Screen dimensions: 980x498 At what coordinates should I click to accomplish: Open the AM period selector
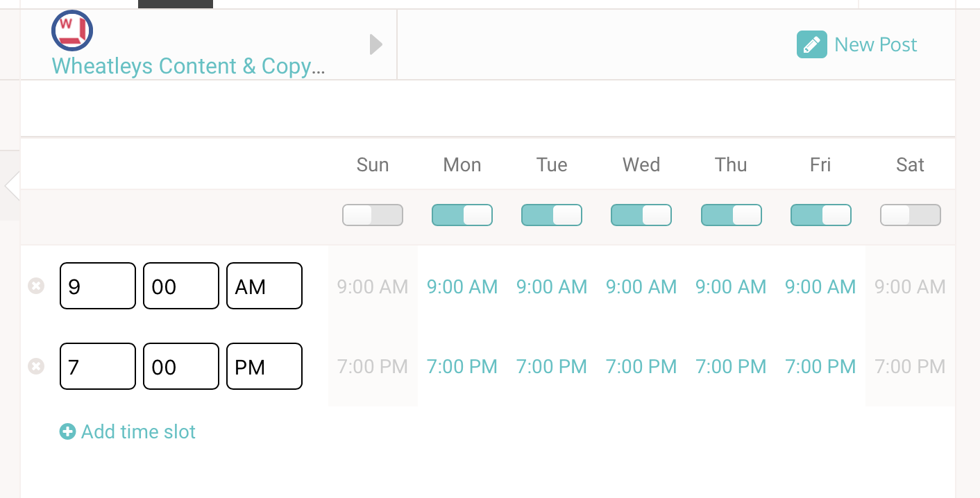click(264, 286)
